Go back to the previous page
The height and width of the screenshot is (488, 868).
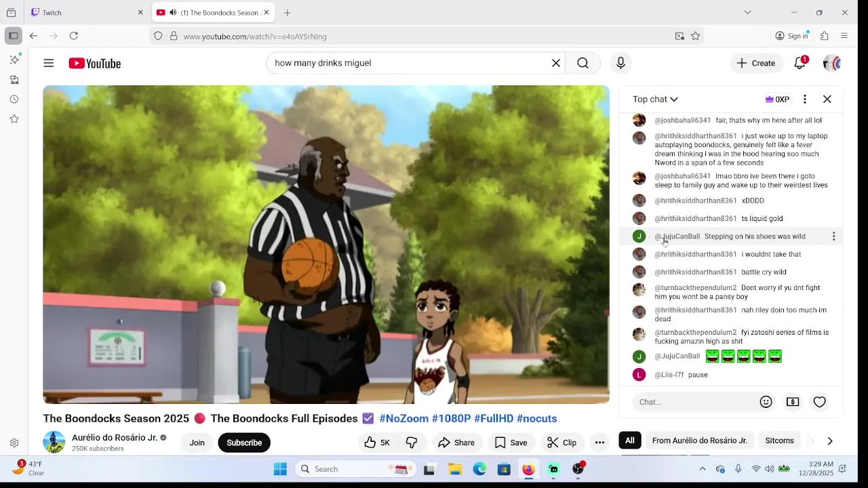coord(33,36)
